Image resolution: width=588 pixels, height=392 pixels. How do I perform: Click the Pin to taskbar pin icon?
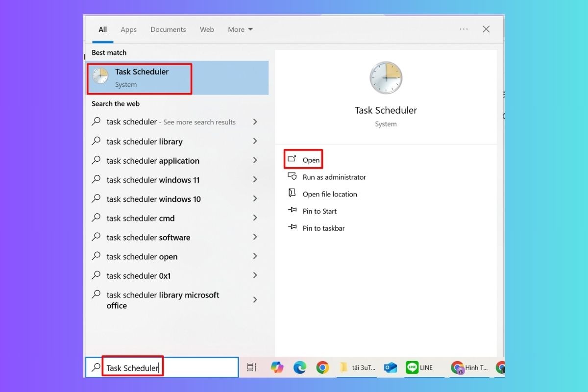(x=293, y=227)
